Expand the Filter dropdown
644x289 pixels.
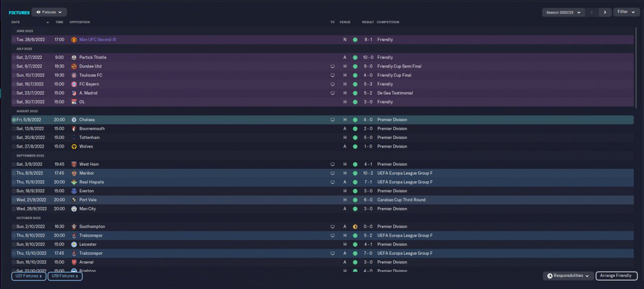click(x=626, y=12)
